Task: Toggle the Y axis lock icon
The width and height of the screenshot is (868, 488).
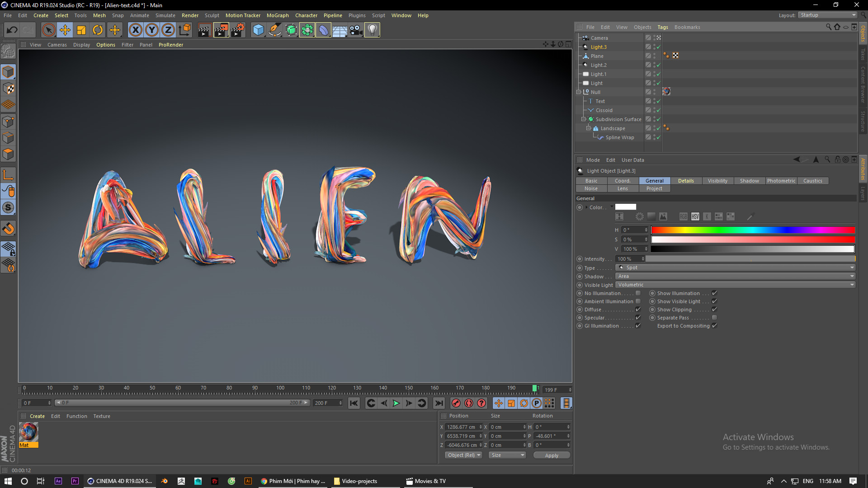Action: [x=151, y=30]
